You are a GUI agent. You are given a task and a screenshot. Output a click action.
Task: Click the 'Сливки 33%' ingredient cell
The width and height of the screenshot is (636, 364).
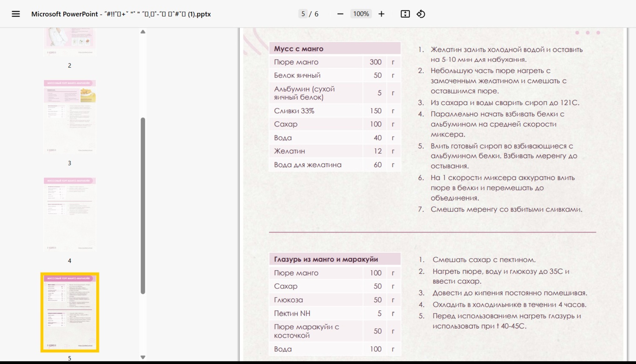(x=316, y=111)
